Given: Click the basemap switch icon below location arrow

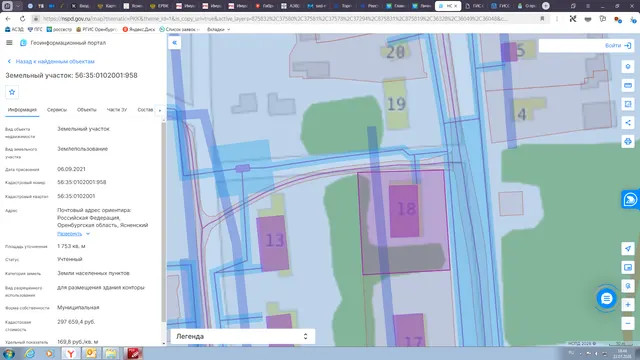Looking at the screenshot, I should click(628, 267).
